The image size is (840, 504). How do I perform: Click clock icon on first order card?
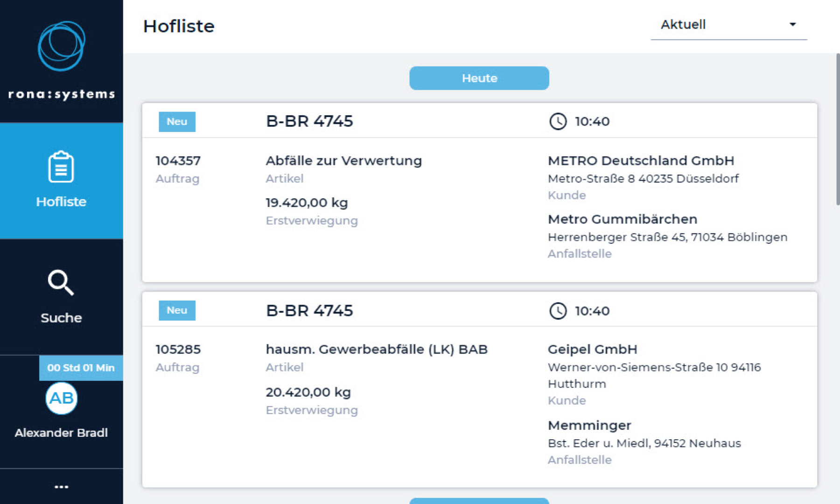[558, 121]
